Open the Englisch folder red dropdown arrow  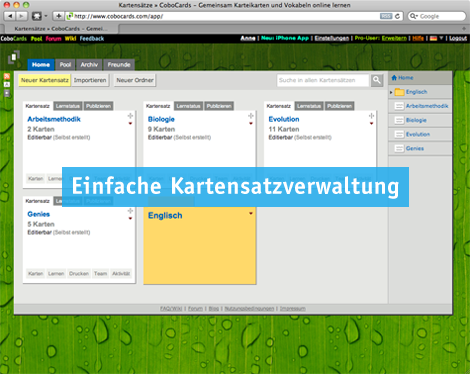(x=251, y=214)
